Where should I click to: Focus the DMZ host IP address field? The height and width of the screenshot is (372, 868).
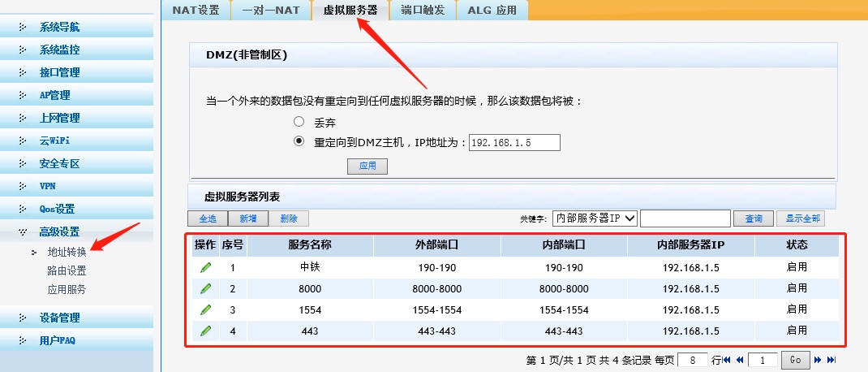(x=515, y=142)
